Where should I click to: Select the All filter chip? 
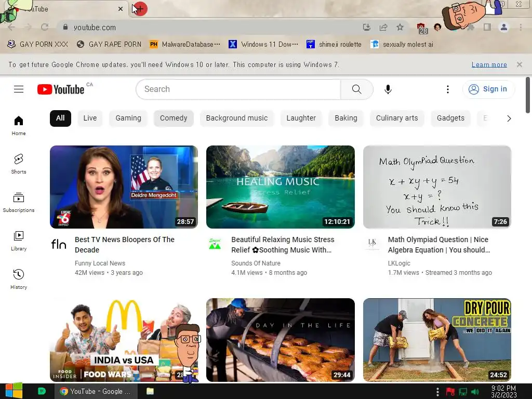point(60,118)
